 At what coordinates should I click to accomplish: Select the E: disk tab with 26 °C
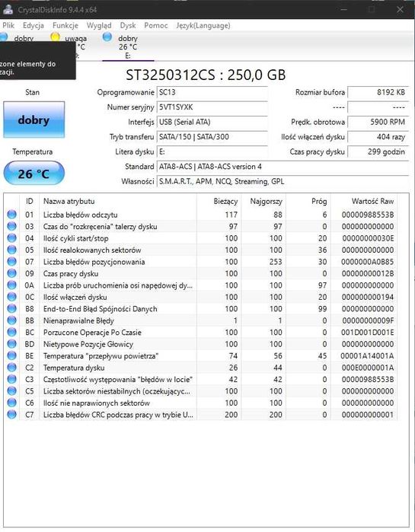128,47
